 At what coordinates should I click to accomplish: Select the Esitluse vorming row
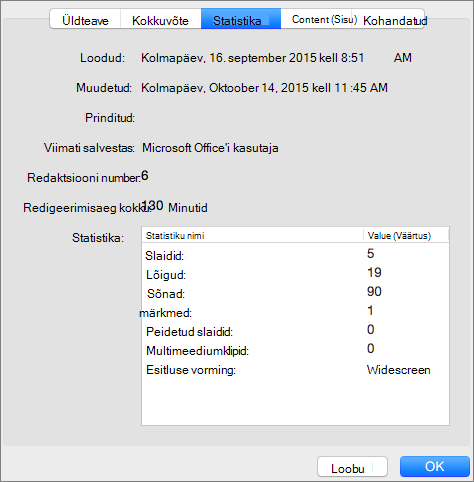point(295,369)
